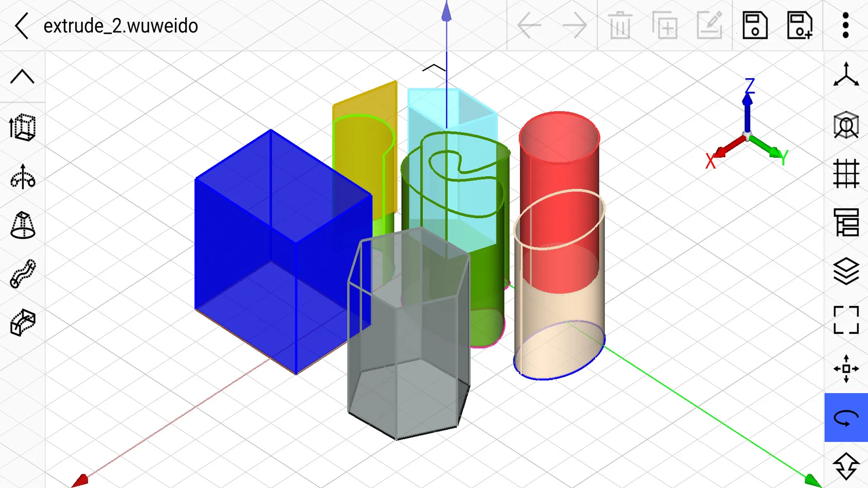Save the current file
Viewport: 868px width, 488px height.
click(x=755, y=26)
